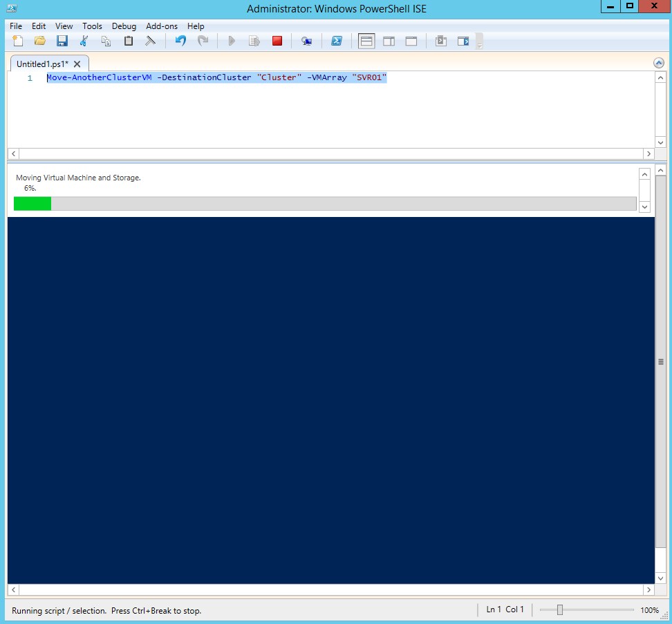The width and height of the screenshot is (672, 624).
Task: Click the Run Script play icon
Action: 232,41
